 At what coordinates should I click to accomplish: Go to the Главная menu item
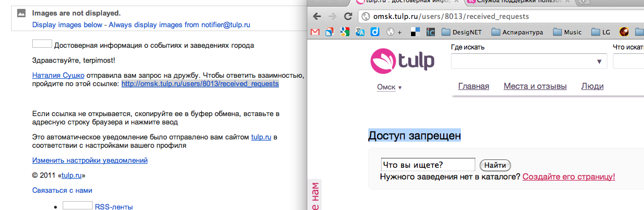(x=474, y=86)
